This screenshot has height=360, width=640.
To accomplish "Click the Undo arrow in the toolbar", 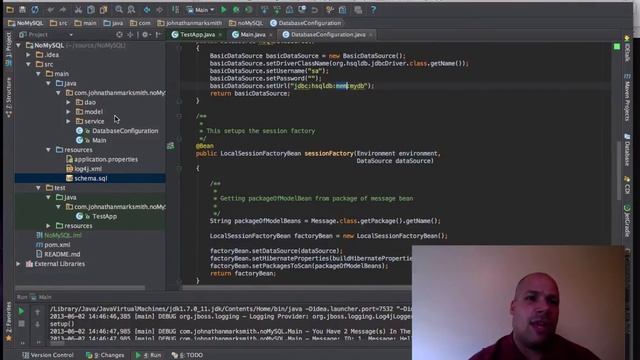I will coord(50,9).
